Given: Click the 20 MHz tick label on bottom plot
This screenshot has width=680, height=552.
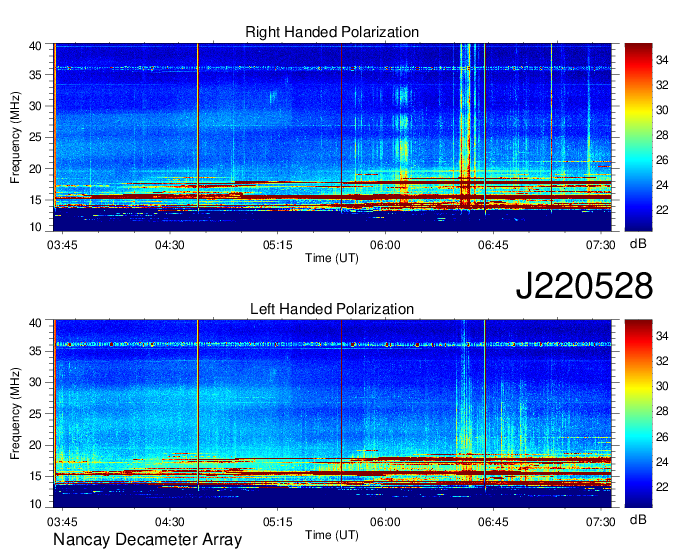Looking at the screenshot, I should point(35,445).
